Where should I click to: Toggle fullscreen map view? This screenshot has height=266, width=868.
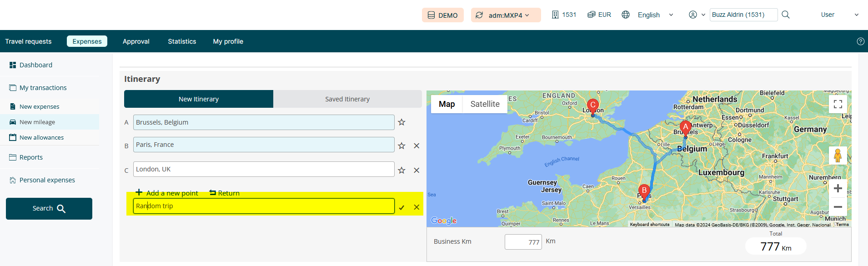(838, 104)
